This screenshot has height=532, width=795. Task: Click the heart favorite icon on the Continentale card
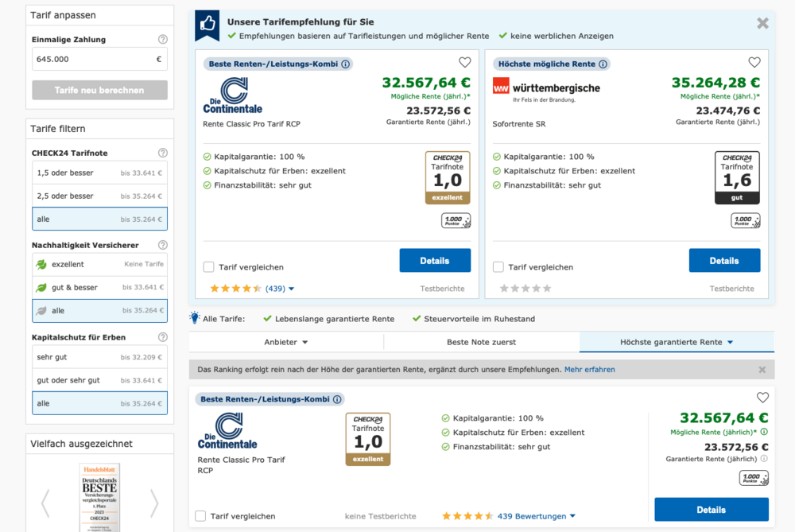point(465,61)
